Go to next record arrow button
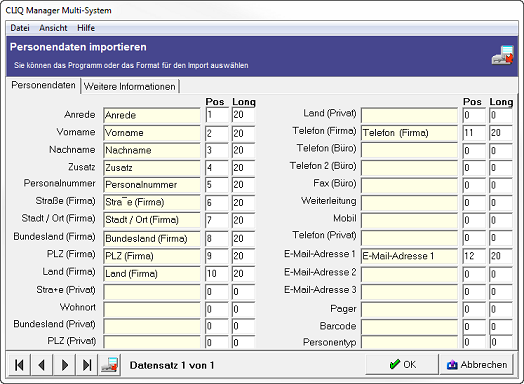This screenshot has height=384, width=524. click(x=64, y=365)
